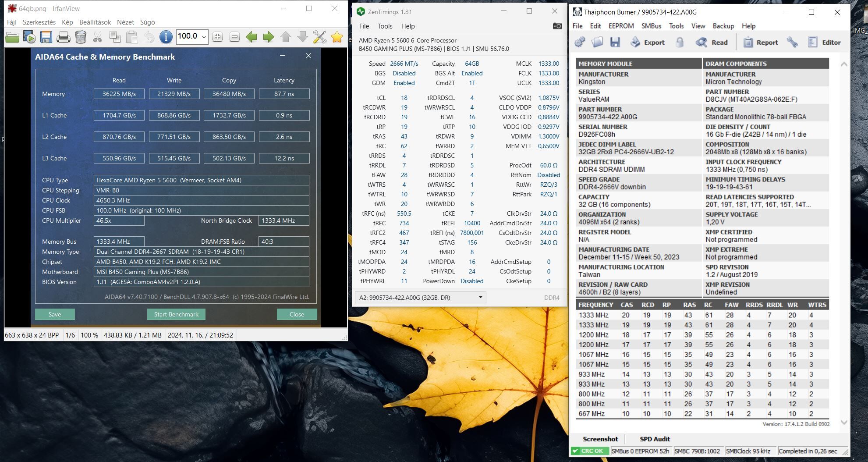Click the 36225 MB/s memory read value
868x462 pixels.
point(119,94)
